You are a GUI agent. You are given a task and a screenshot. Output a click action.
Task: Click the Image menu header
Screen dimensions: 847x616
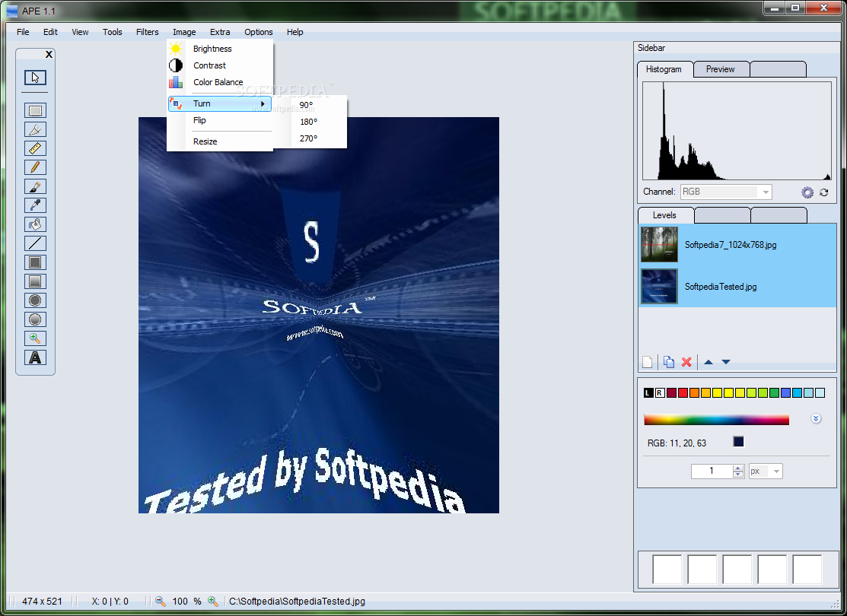click(184, 32)
